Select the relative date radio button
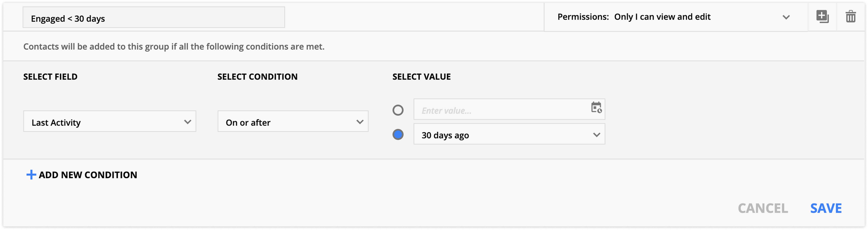Viewport: 868px width, 230px height. click(398, 135)
